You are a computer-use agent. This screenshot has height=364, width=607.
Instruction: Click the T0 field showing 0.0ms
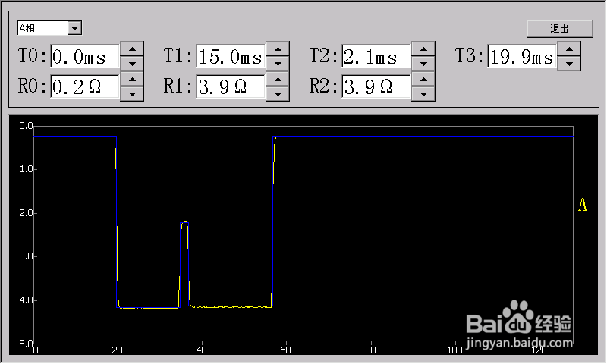(85, 56)
